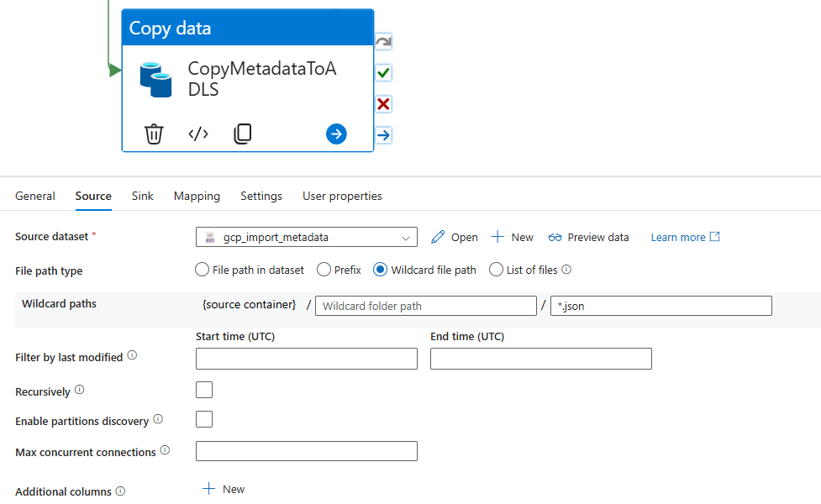Click the blue arrow add-output icon
Image resolution: width=821 pixels, height=504 pixels.
(x=336, y=134)
